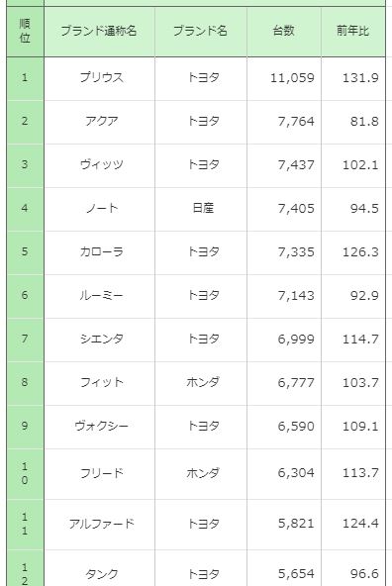Click the ルーミー model name cell

pyautogui.click(x=99, y=296)
